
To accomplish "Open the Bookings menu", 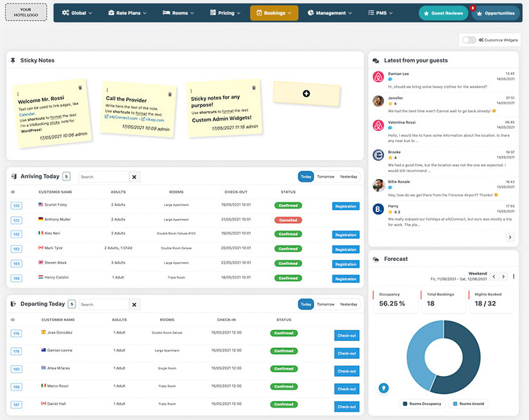I will pyautogui.click(x=274, y=13).
